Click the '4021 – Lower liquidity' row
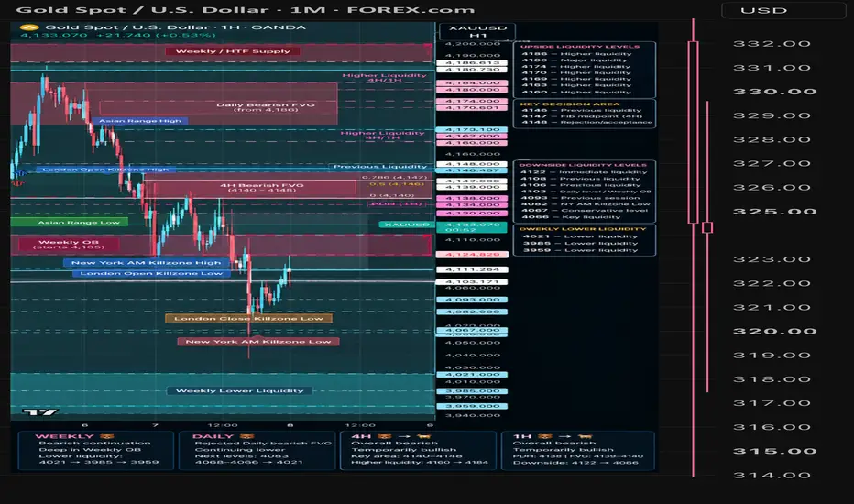This screenshot has width=854, height=504. (580, 236)
